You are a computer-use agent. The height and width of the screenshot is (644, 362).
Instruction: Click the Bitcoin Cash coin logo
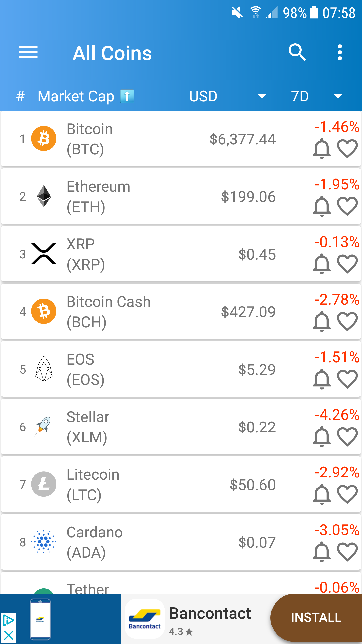tap(44, 311)
